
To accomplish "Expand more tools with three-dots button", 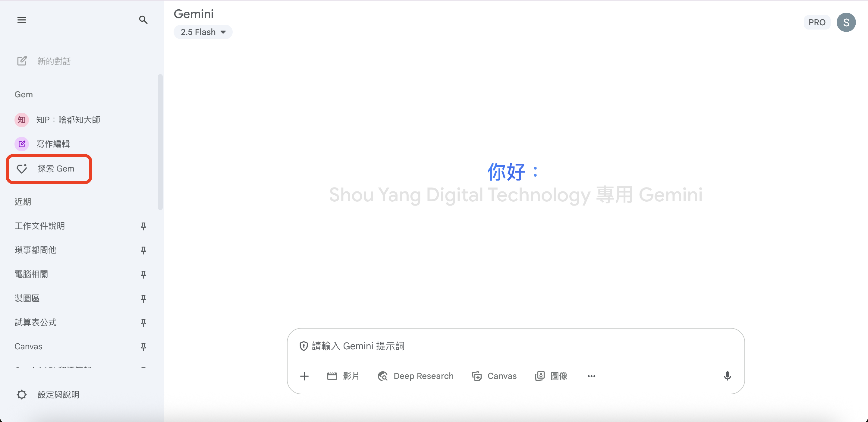I will (x=591, y=376).
